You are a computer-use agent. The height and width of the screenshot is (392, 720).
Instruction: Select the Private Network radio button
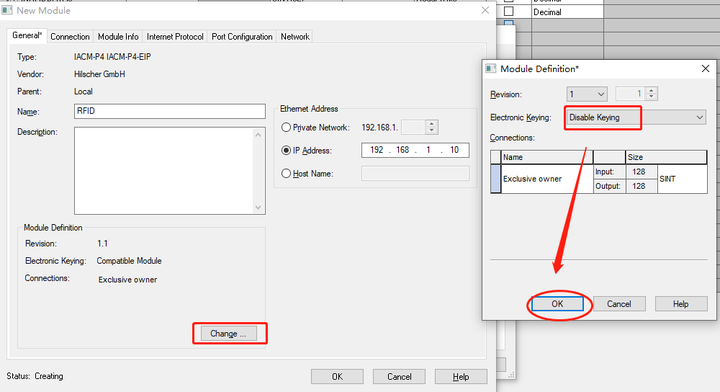coord(286,127)
